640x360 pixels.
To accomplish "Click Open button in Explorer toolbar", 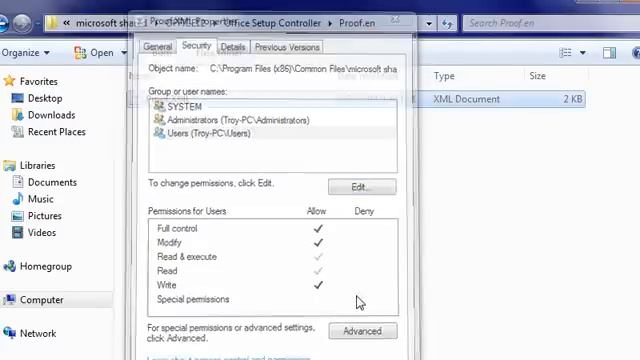I will (94, 53).
